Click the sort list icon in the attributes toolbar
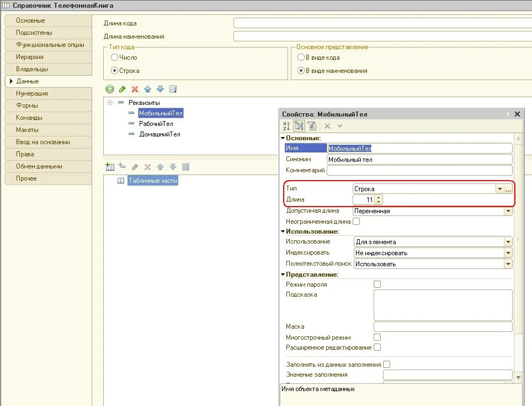Image resolution: width=532 pixels, height=406 pixels. click(x=173, y=89)
